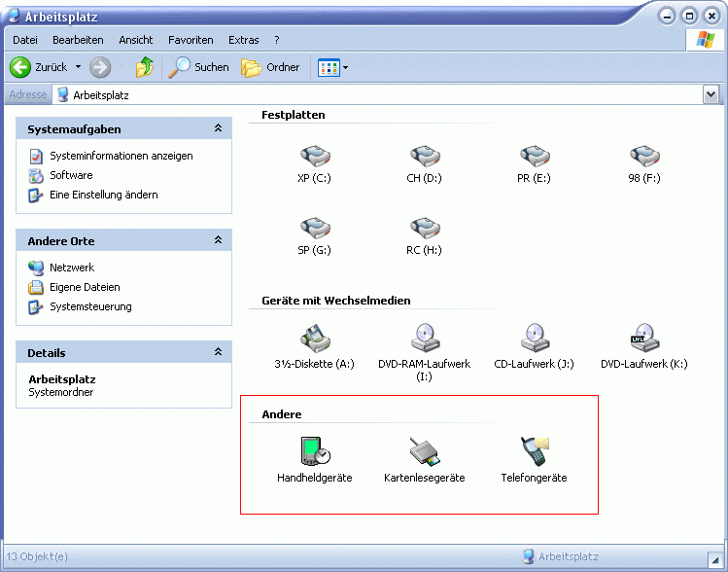This screenshot has height=572, width=728.
Task: Open the Systemsteuerung link
Action: (x=90, y=306)
